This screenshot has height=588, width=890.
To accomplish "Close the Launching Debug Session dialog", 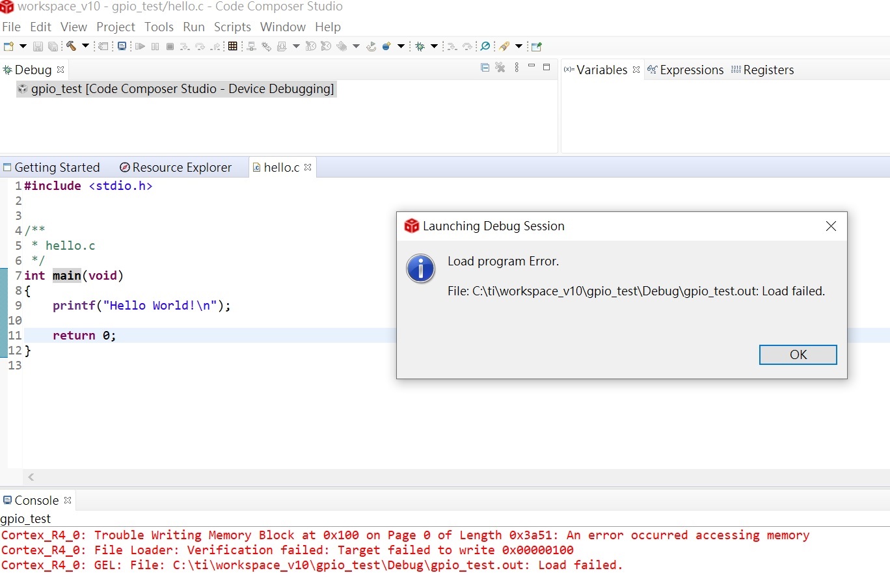I will [831, 226].
